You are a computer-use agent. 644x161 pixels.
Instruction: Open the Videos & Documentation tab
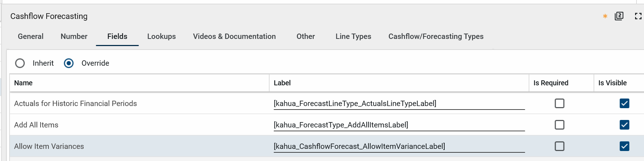234,36
